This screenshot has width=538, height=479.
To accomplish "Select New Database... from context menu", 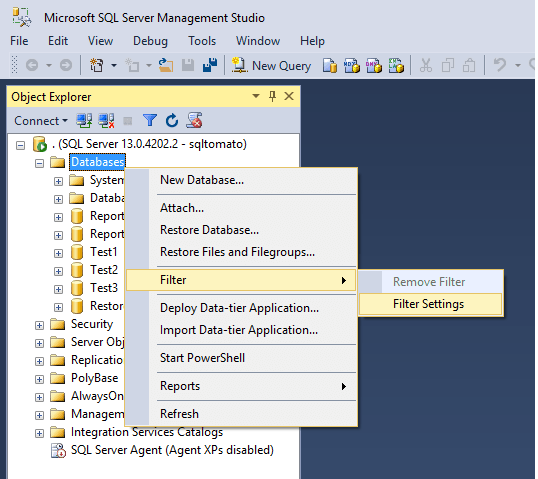I will click(x=202, y=180).
